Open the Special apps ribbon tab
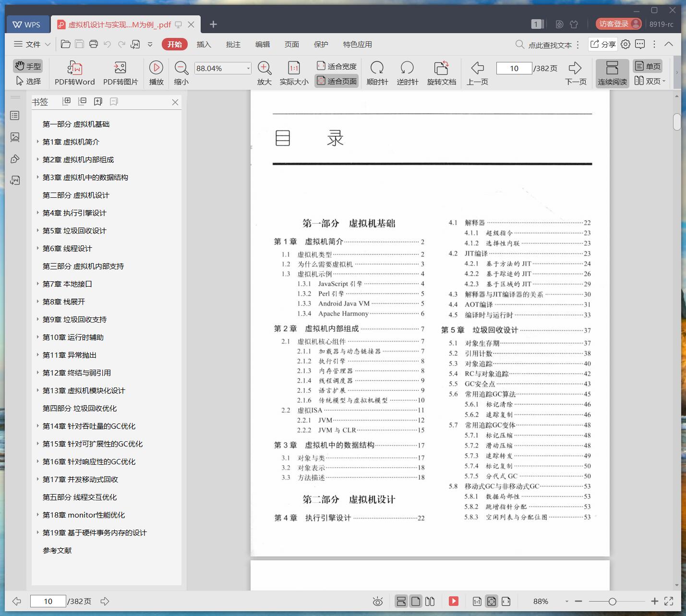686x616 pixels. (x=357, y=44)
